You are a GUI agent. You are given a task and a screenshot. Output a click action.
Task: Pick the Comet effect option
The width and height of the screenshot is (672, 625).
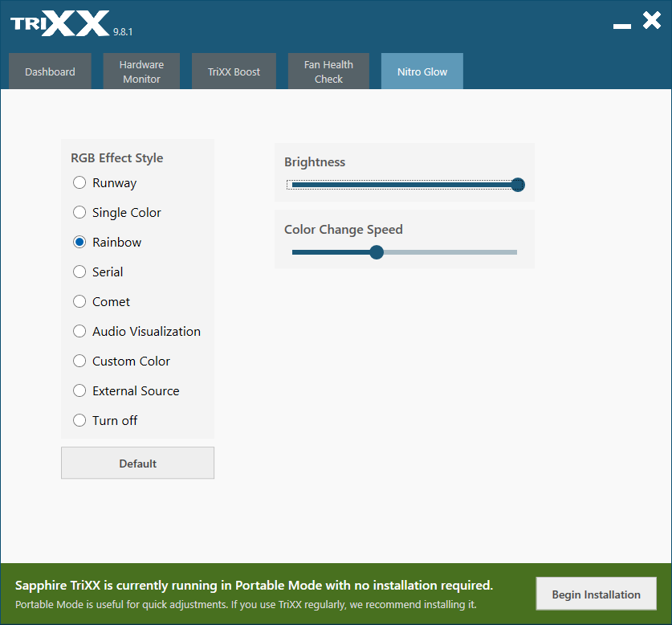tap(79, 301)
